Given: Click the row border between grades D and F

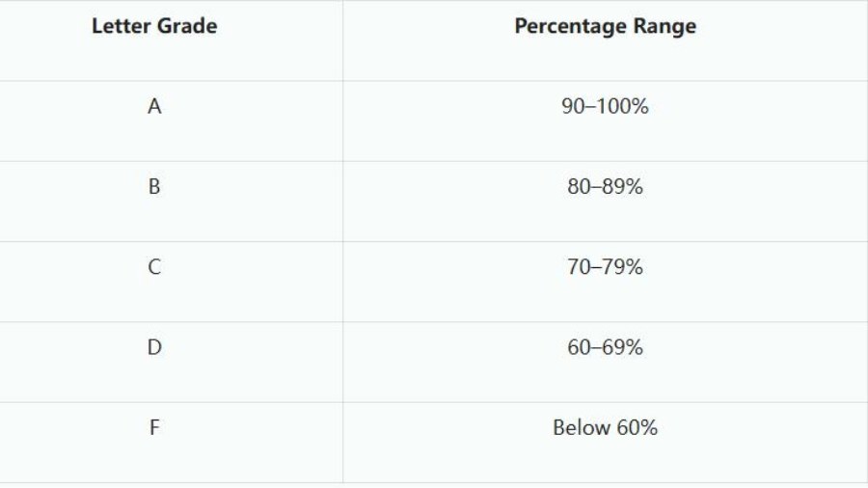Looking at the screenshot, I should point(434,402).
